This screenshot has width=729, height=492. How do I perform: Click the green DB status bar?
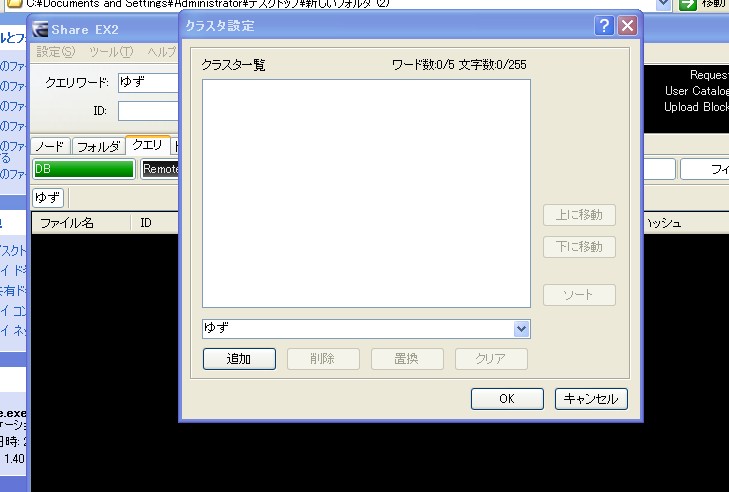coord(84,170)
